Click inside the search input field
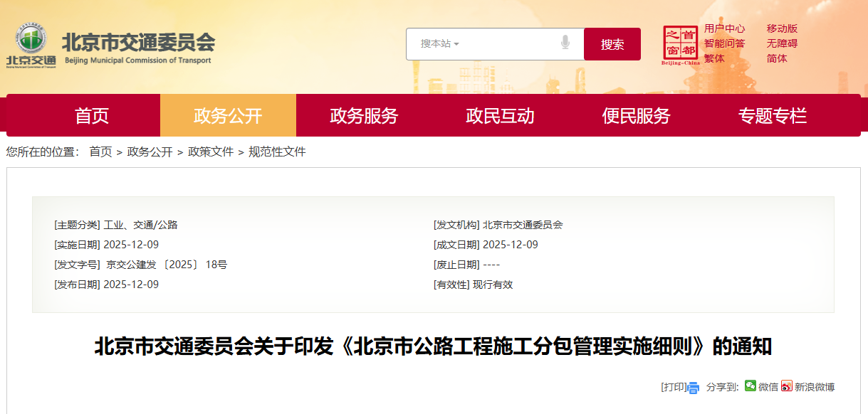The image size is (868, 414). click(506, 43)
